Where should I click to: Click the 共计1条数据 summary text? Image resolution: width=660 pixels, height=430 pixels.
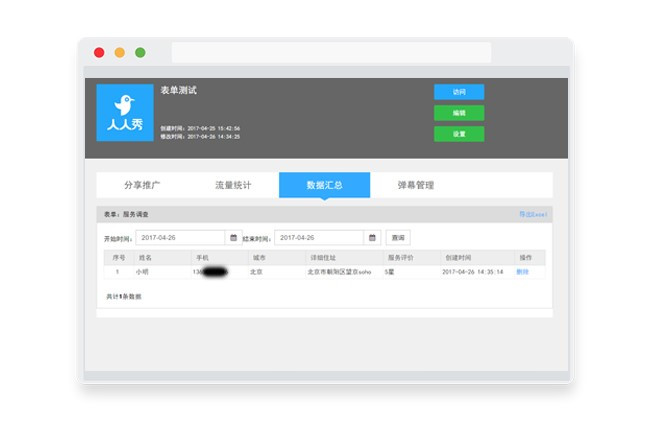(x=124, y=297)
